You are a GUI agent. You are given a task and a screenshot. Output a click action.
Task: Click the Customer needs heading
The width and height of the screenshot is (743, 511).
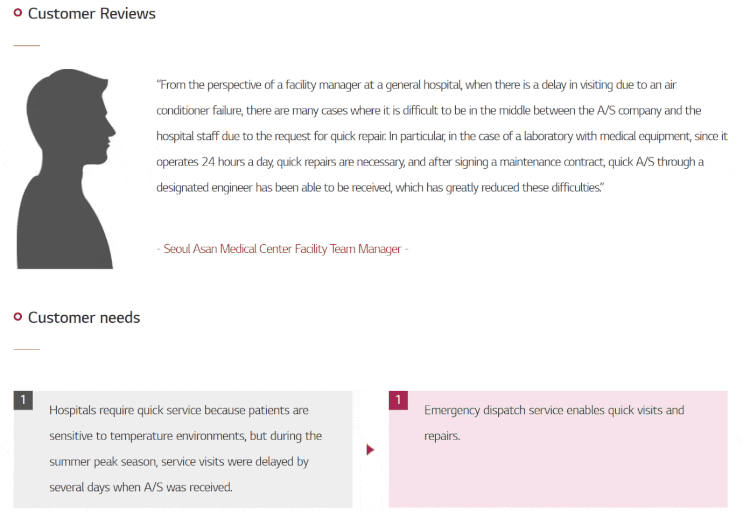point(84,318)
